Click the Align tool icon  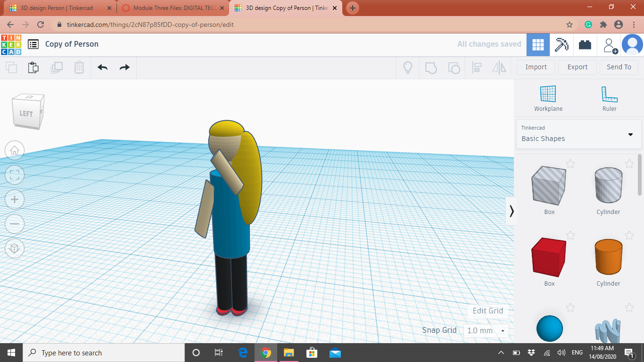[477, 67]
